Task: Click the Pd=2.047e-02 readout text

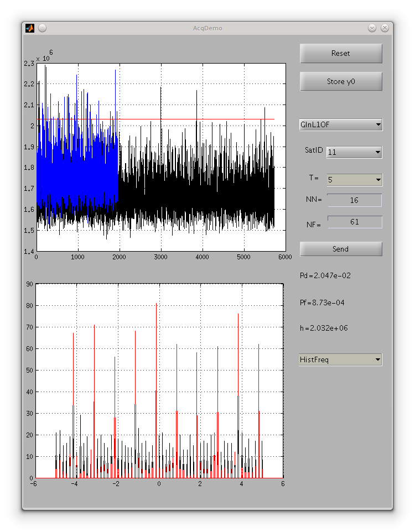Action: (x=325, y=275)
